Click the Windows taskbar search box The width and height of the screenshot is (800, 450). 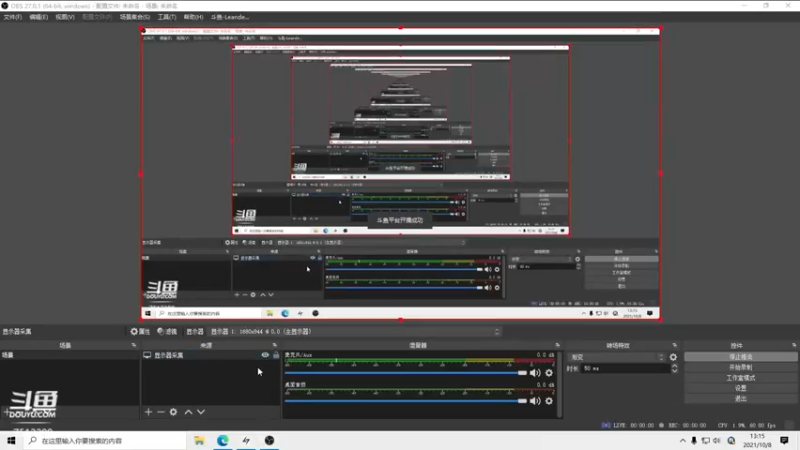105,440
